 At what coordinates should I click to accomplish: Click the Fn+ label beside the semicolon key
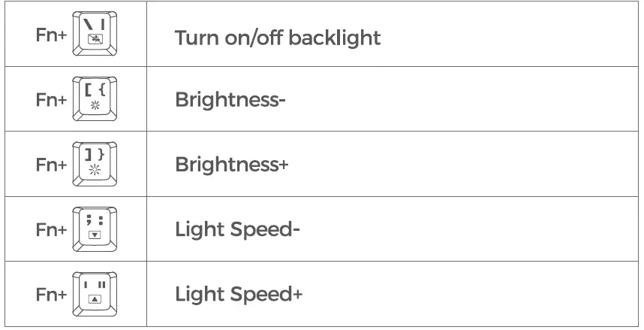51,229
